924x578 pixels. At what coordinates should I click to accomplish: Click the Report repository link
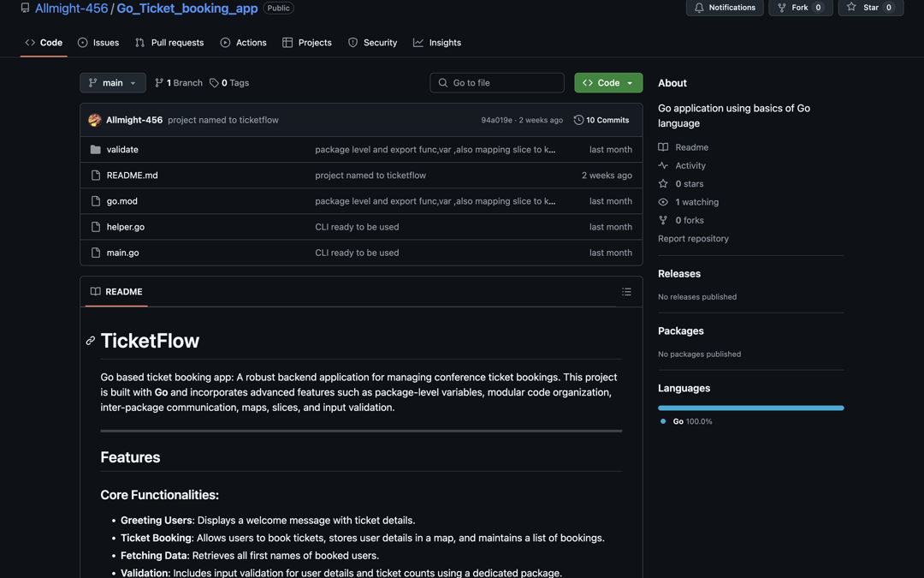point(693,239)
